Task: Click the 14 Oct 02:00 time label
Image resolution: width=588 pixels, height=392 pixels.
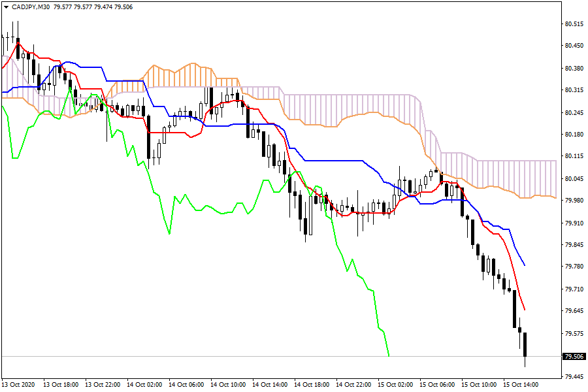Action: pos(143,384)
